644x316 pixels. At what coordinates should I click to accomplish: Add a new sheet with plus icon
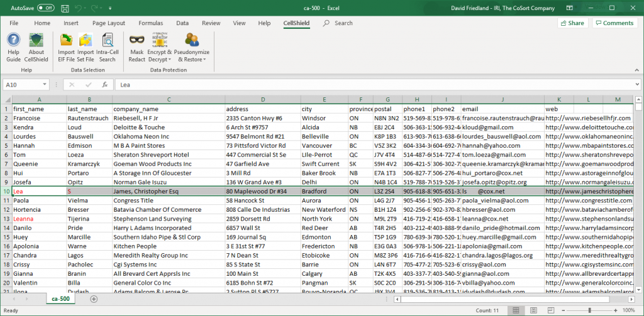94,299
